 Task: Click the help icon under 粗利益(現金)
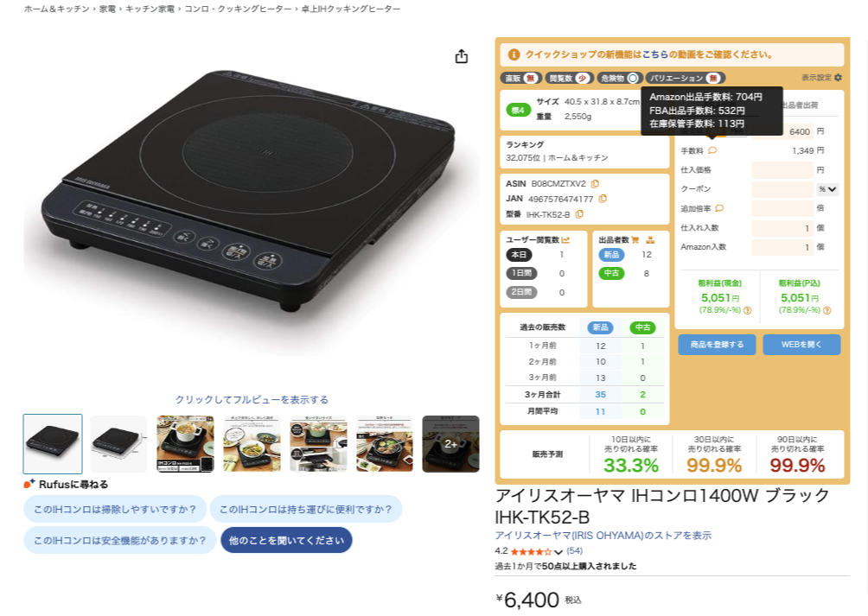tap(747, 310)
